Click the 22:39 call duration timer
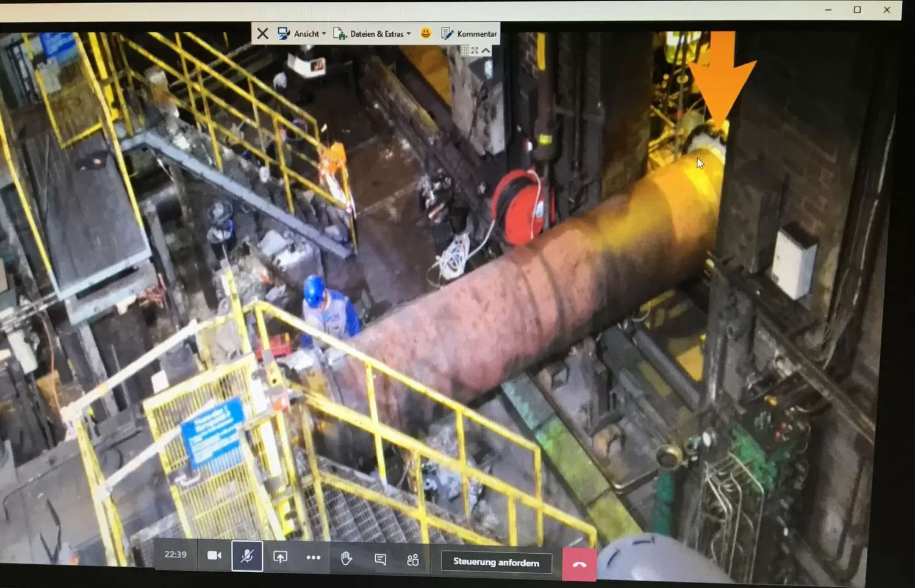The height and width of the screenshot is (588, 915). click(x=175, y=554)
